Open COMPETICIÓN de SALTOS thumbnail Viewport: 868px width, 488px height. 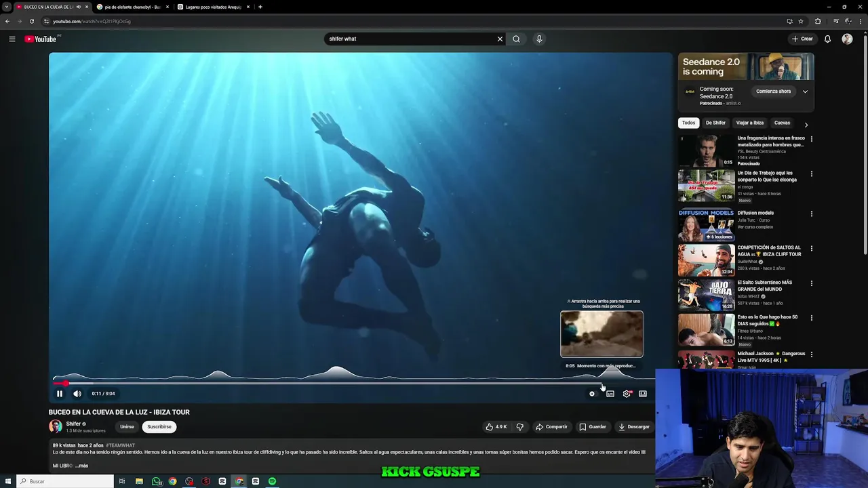tap(706, 260)
